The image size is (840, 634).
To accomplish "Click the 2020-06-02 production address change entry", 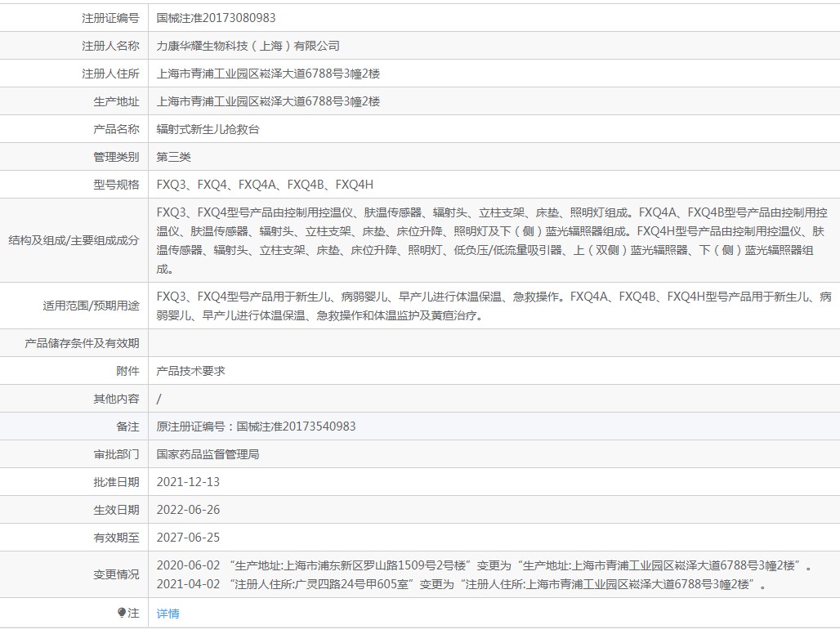I will pos(485,565).
